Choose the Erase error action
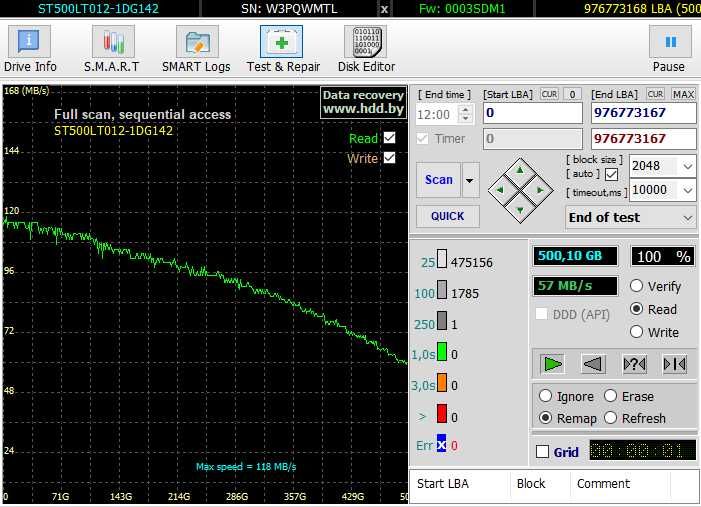 click(x=611, y=396)
